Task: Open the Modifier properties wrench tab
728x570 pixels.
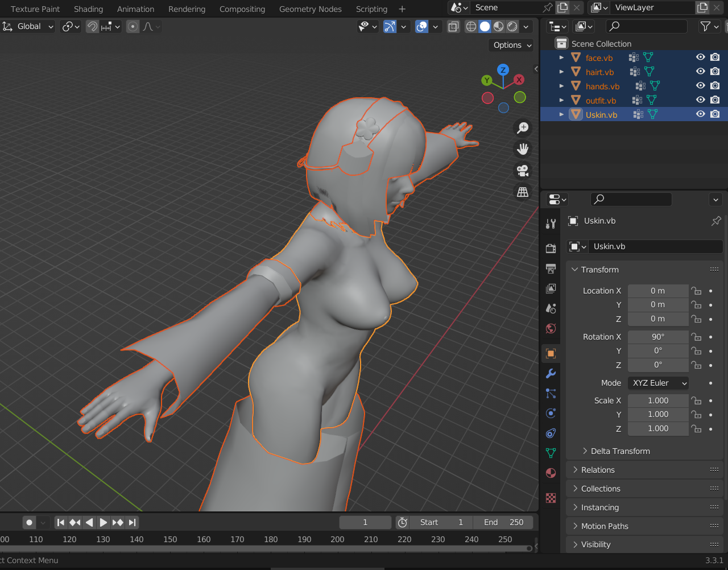Action: pos(551,374)
